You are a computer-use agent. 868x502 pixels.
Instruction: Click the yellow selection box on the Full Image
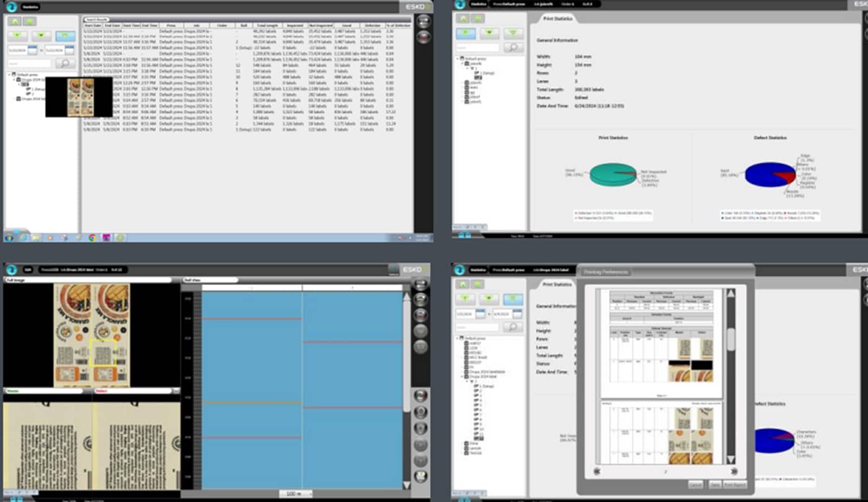(x=102, y=352)
